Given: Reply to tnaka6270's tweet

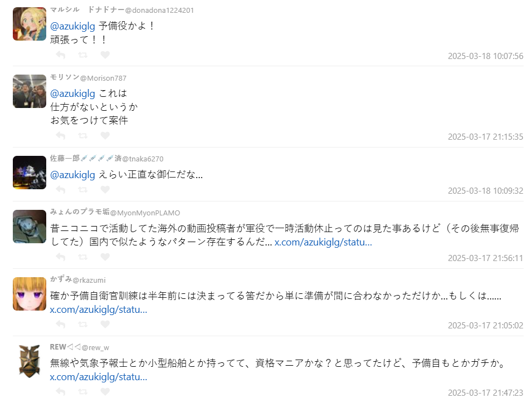Looking at the screenshot, I should point(61,189).
